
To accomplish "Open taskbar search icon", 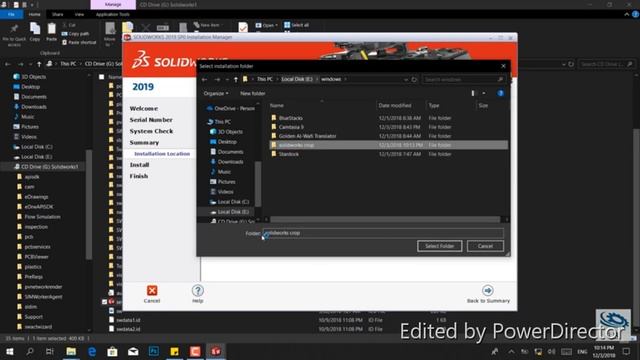I will click(x=29, y=351).
